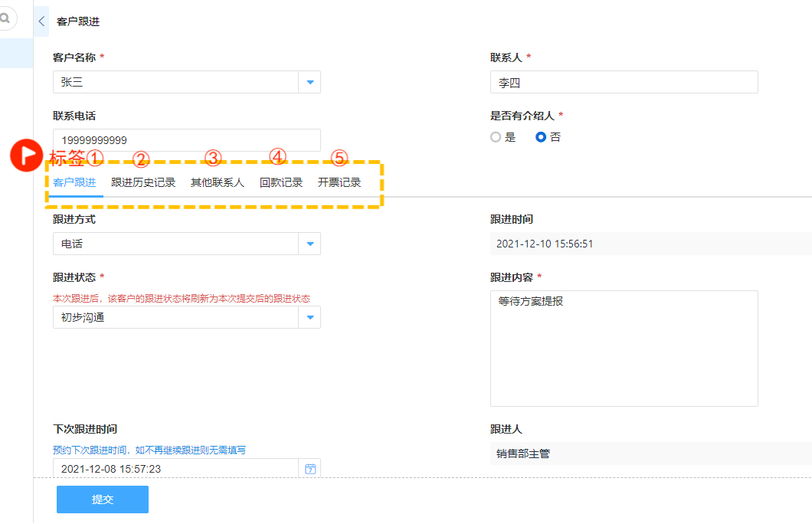Open the 跟进历史记录 tab
This screenshot has height=524, width=812.
tap(143, 182)
